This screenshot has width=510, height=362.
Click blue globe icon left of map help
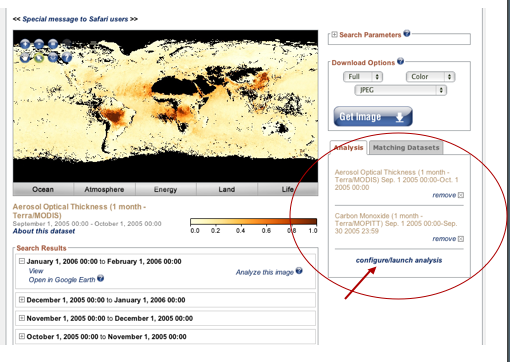coord(53,57)
